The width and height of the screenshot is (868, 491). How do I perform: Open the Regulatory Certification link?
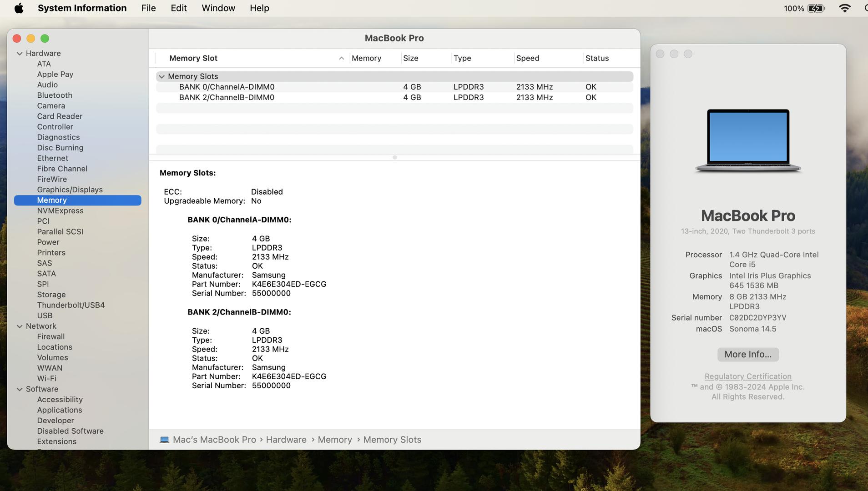pos(748,376)
